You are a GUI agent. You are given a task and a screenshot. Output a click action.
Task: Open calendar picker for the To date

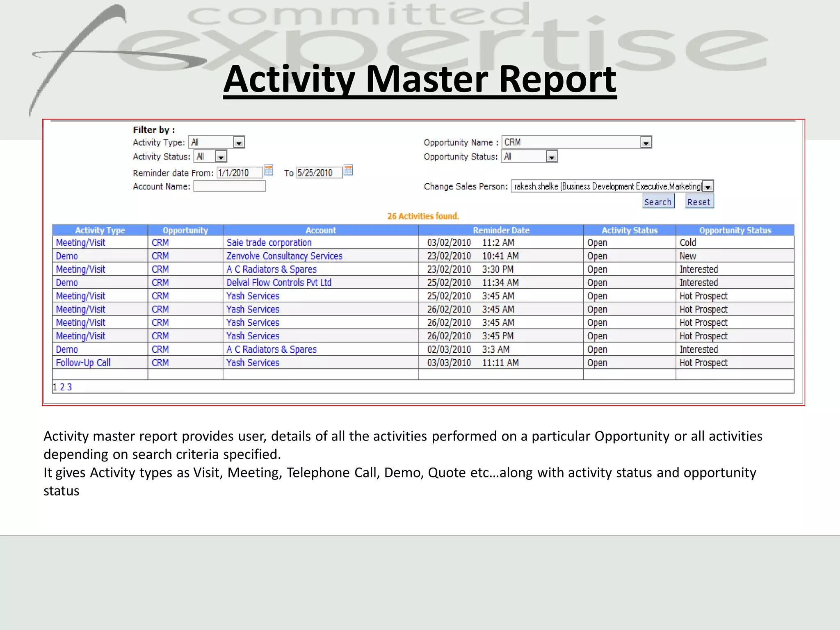pyautogui.click(x=348, y=170)
